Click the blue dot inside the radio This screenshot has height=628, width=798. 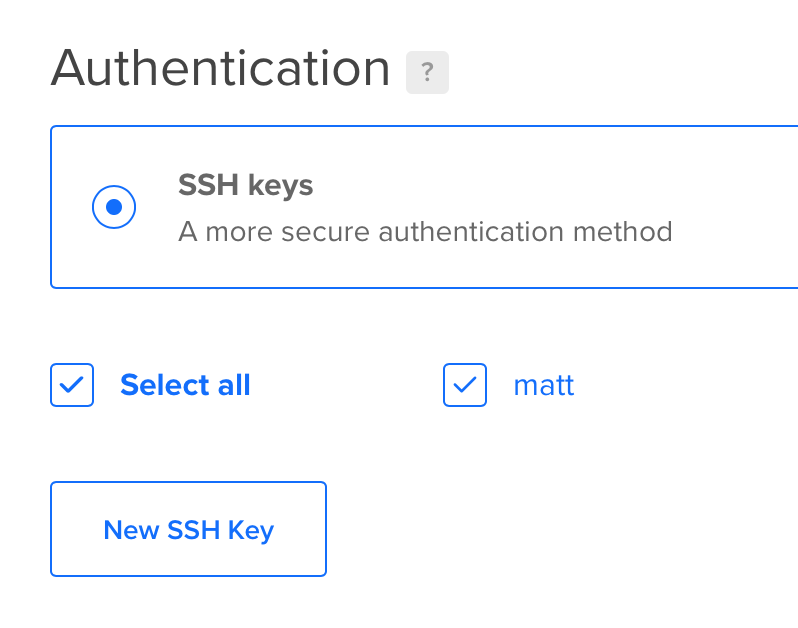[x=114, y=207]
